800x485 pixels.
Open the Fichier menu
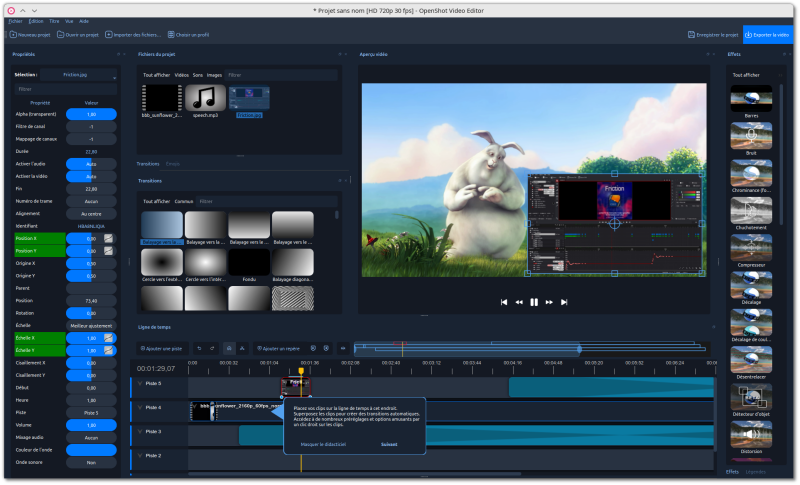pyautogui.click(x=15, y=20)
